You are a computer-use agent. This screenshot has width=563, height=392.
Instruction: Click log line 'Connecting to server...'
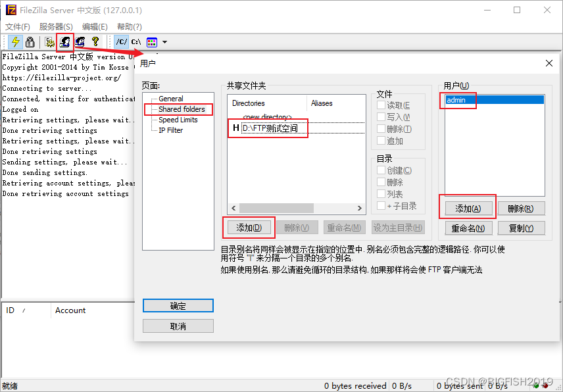tap(47, 88)
